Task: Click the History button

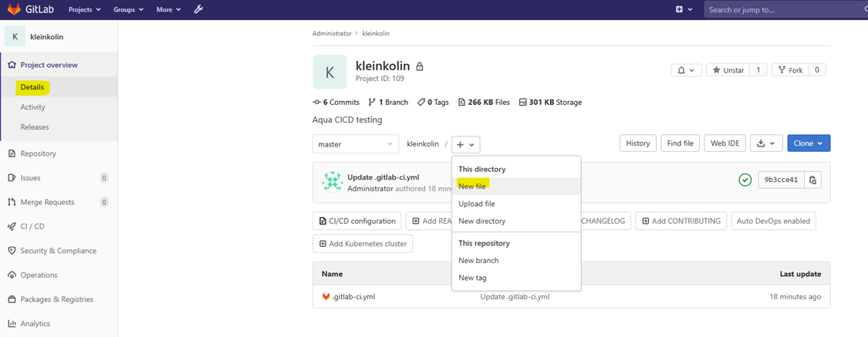Action: point(638,143)
